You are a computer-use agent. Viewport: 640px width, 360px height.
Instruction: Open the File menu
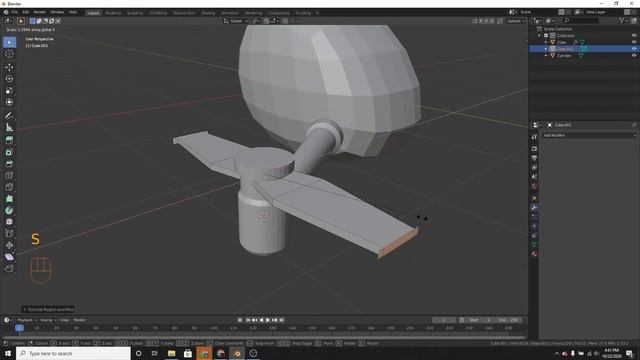[15, 12]
